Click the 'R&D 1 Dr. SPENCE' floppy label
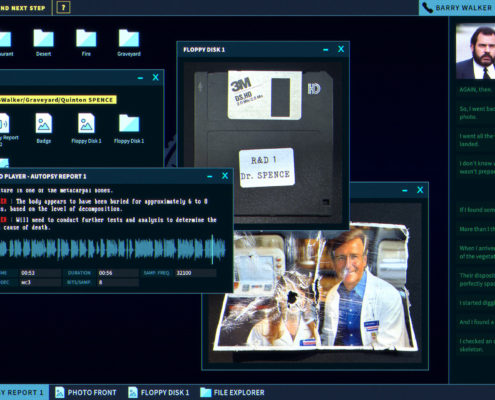 pyautogui.click(x=267, y=167)
